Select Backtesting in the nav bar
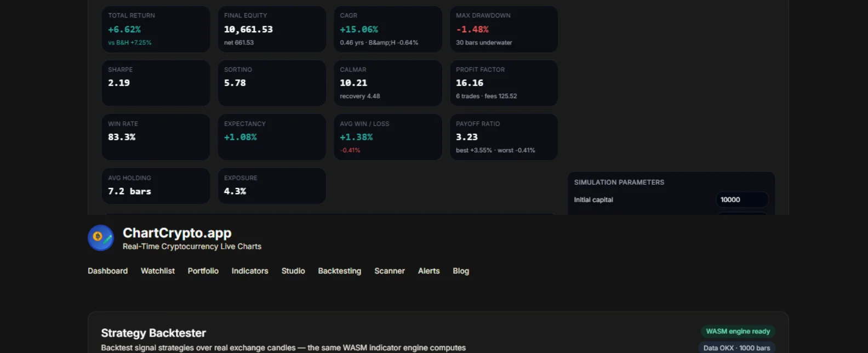This screenshot has height=353, width=868. click(x=340, y=271)
